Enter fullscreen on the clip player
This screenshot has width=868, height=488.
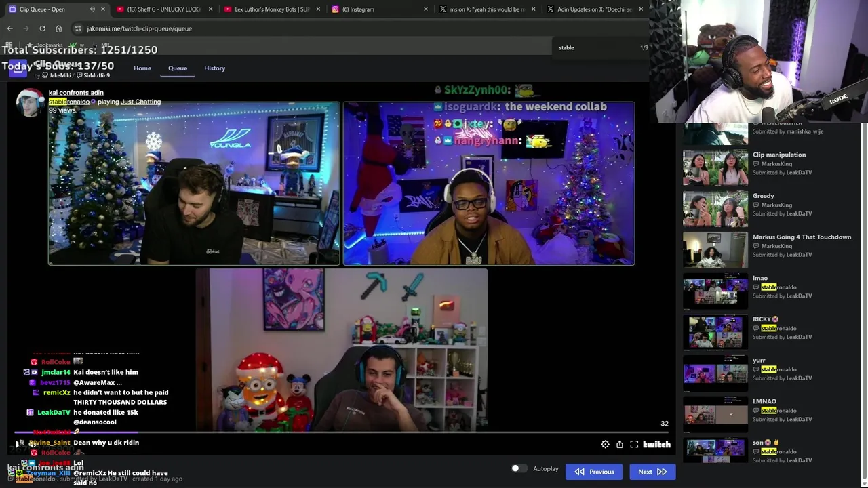click(634, 444)
